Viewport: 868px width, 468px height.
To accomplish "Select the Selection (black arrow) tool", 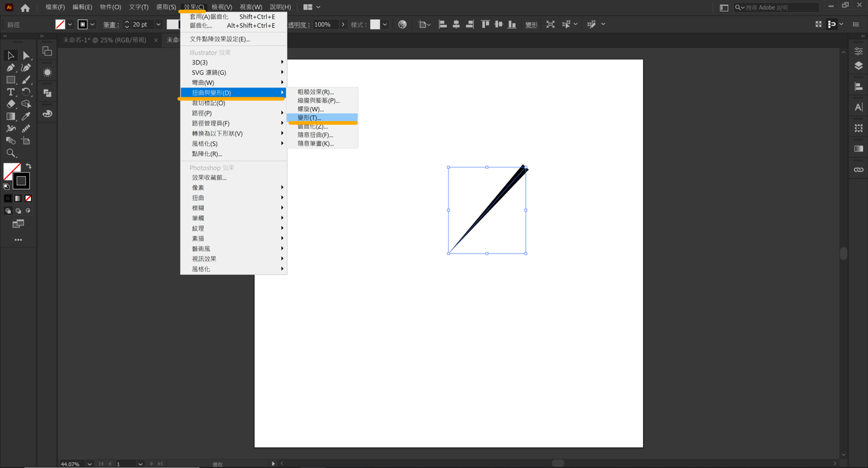I will [11, 56].
